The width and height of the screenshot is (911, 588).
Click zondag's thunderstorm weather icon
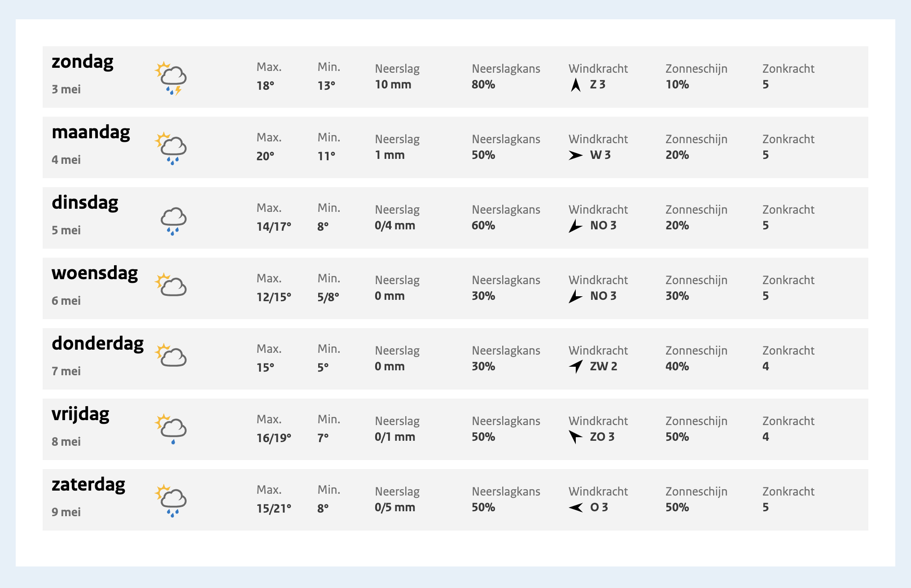(x=171, y=78)
